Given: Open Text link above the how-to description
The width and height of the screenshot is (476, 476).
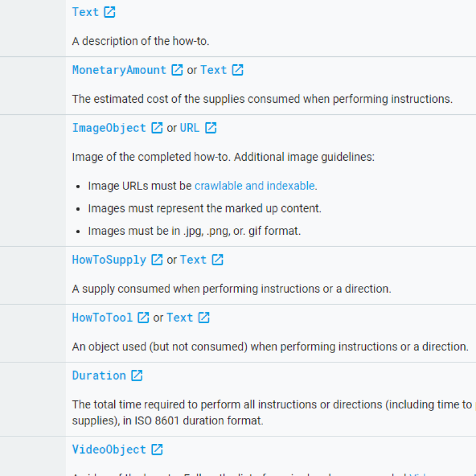Looking at the screenshot, I should click(86, 12).
